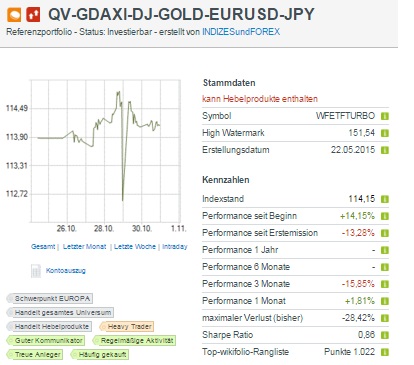
Task: Open info icon beside Erstellungsdatum row
Action: tap(385, 150)
